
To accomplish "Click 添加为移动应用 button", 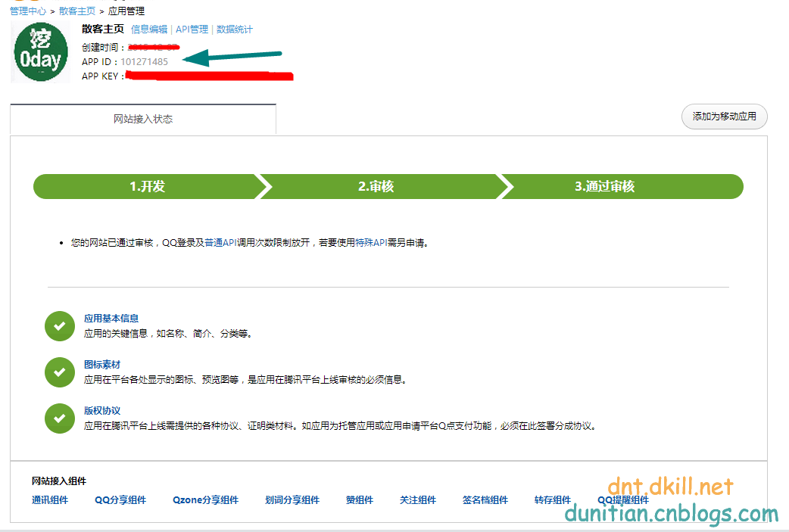I will [x=724, y=117].
